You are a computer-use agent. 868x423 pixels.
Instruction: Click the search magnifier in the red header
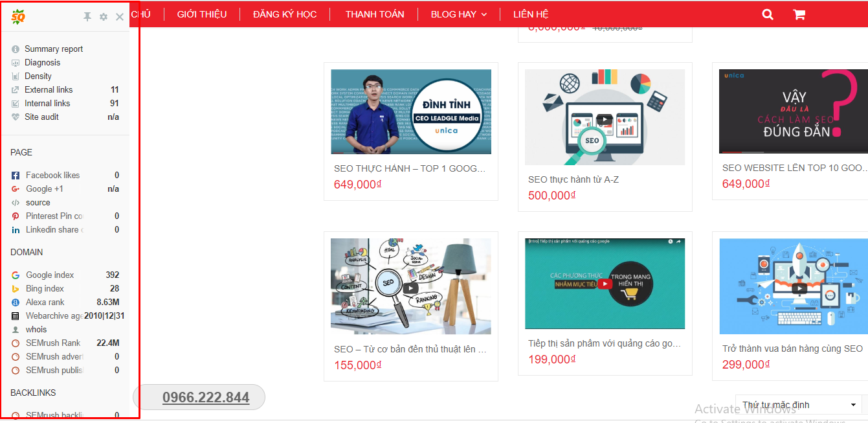point(768,14)
